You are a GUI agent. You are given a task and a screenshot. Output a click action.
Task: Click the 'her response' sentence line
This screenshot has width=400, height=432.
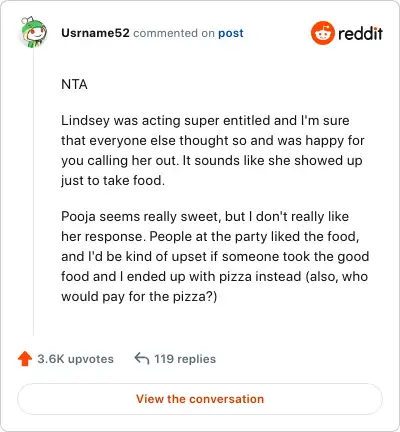210,237
